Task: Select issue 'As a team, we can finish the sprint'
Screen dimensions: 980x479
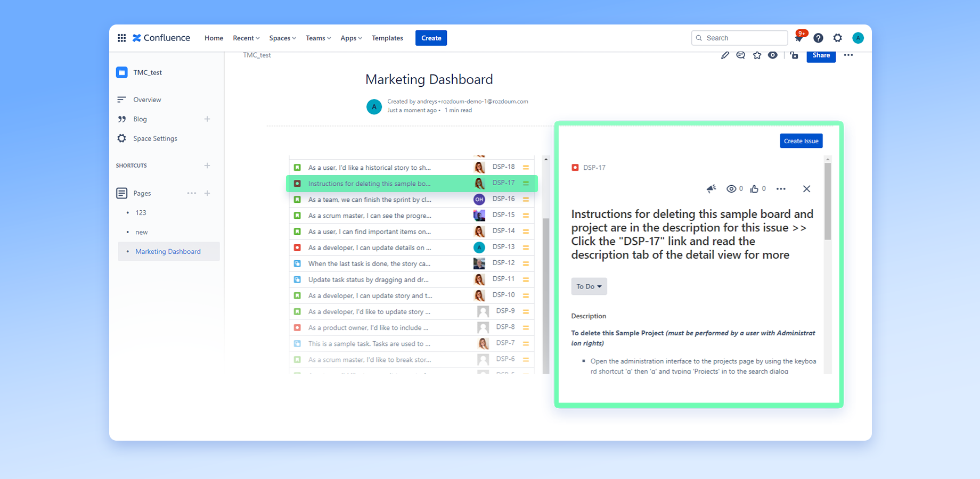Action: [x=370, y=200]
